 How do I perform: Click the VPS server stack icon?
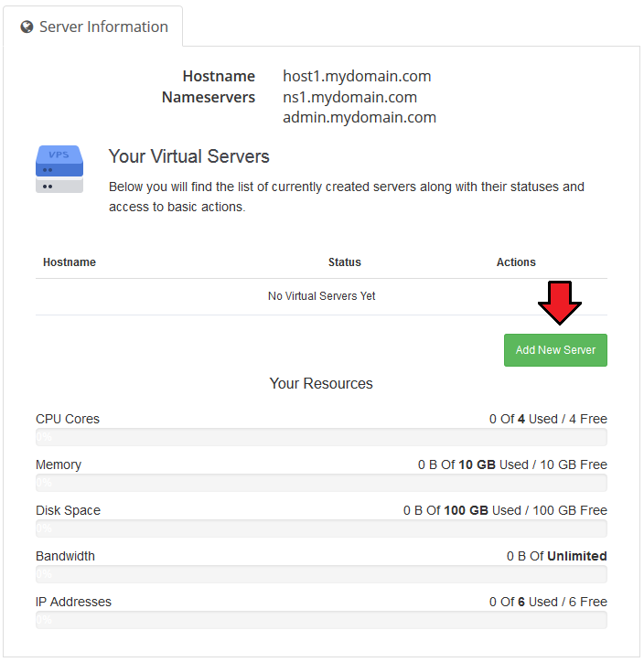tap(59, 169)
